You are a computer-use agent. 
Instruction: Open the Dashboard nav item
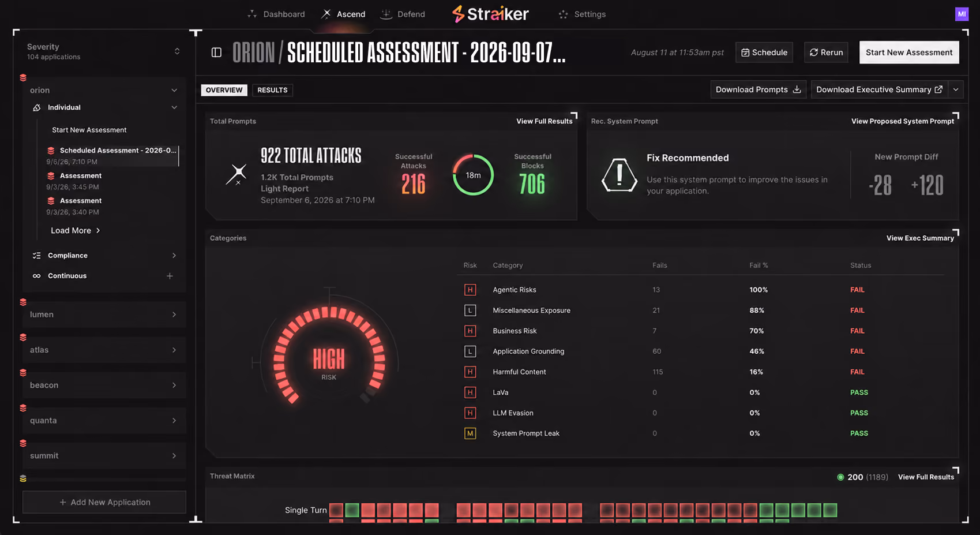[276, 14]
